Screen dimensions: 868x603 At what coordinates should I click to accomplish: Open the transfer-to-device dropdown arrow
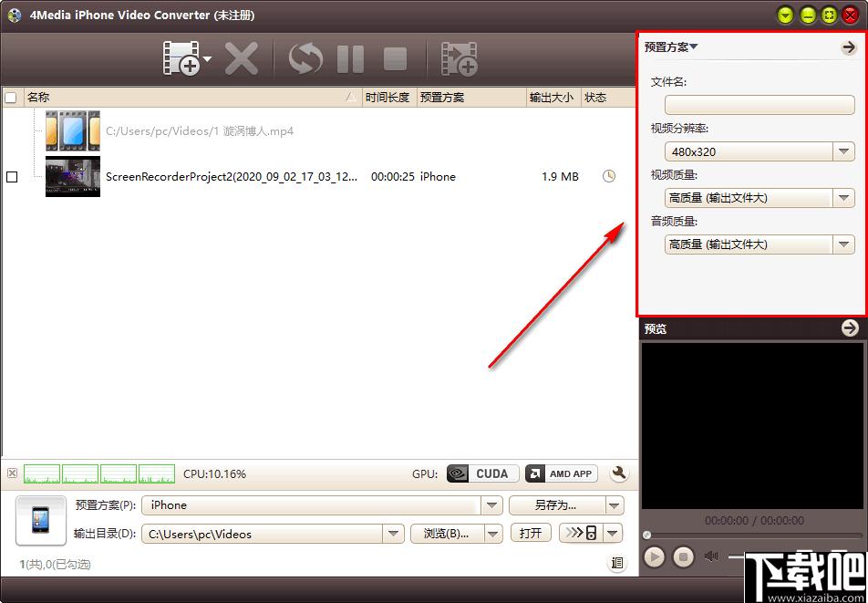point(613,534)
